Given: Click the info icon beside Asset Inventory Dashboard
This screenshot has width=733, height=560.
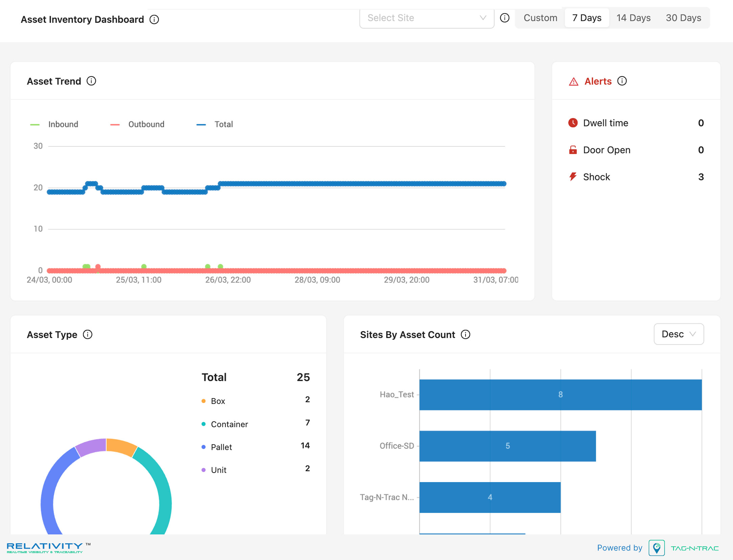Looking at the screenshot, I should [x=154, y=20].
